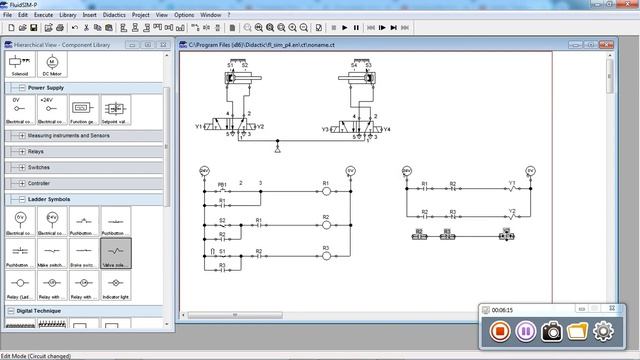The width and height of the screenshot is (640, 360).
Task: Save the circuit with the floppy icon
Action: [34, 28]
